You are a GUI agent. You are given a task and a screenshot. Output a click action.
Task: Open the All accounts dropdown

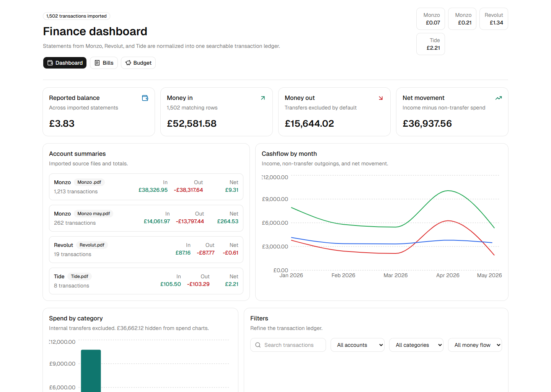coord(357,345)
